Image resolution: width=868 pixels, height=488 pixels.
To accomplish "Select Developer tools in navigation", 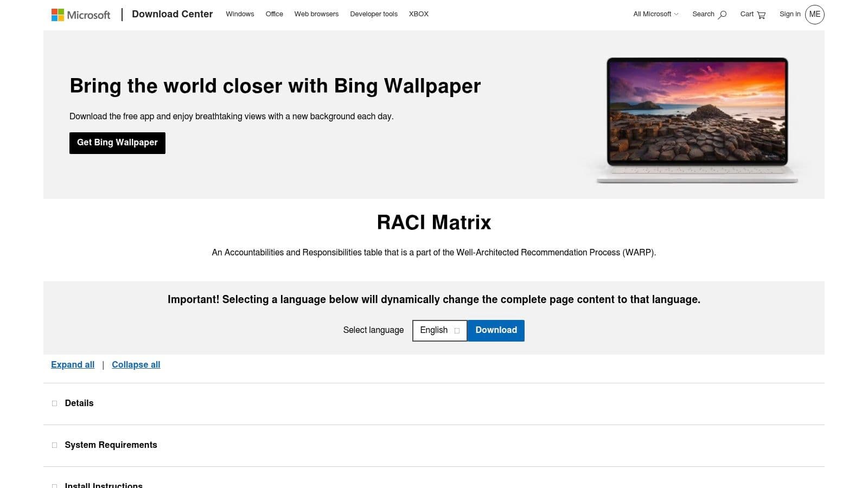I will [374, 14].
